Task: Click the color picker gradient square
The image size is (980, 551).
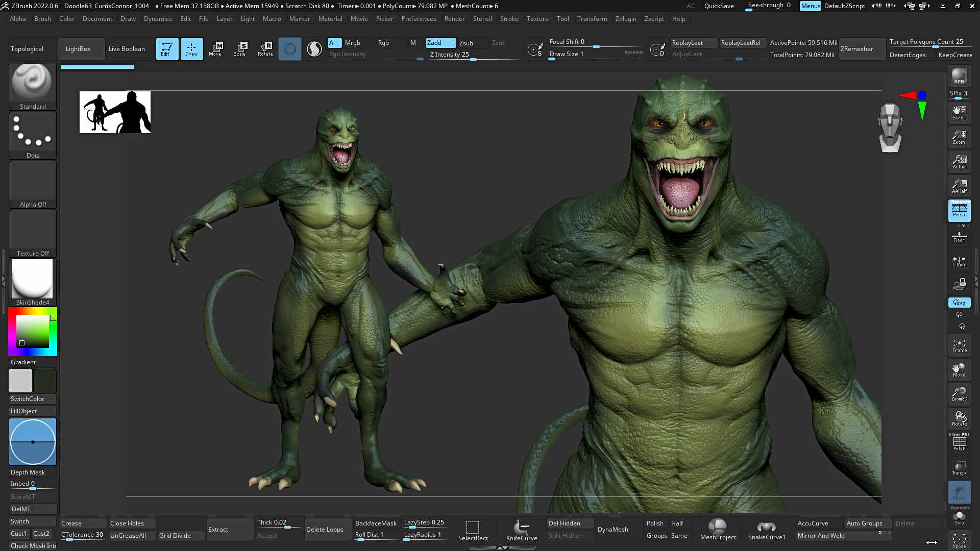Action: click(32, 332)
